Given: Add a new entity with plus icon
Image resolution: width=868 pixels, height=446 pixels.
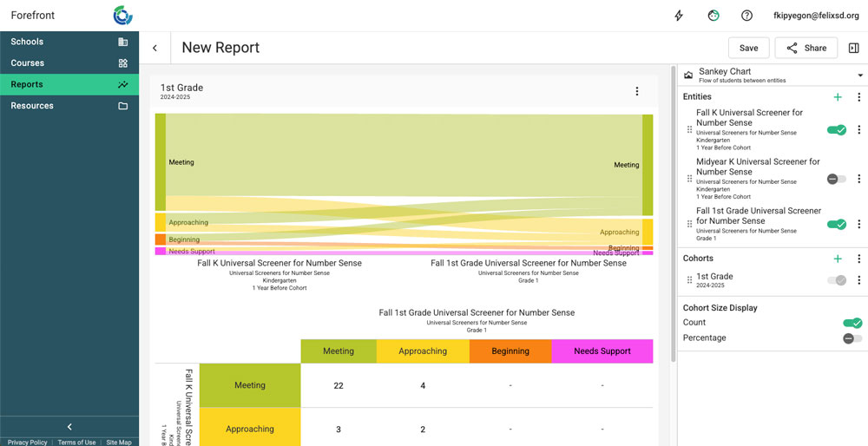Looking at the screenshot, I should [x=838, y=97].
